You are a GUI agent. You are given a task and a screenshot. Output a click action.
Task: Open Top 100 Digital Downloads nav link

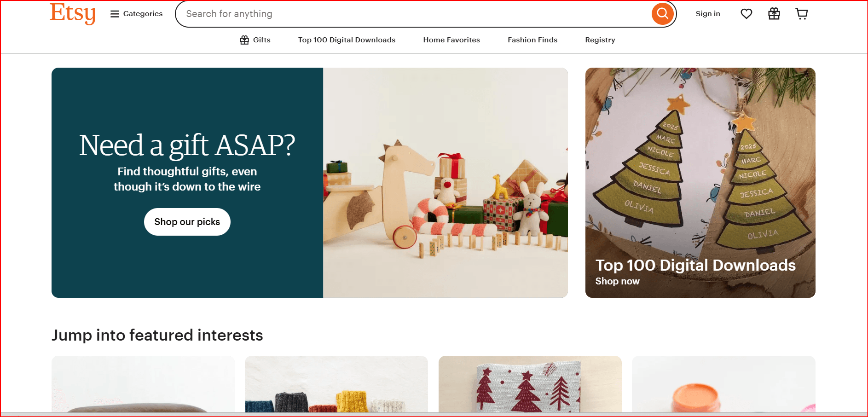[x=347, y=40]
